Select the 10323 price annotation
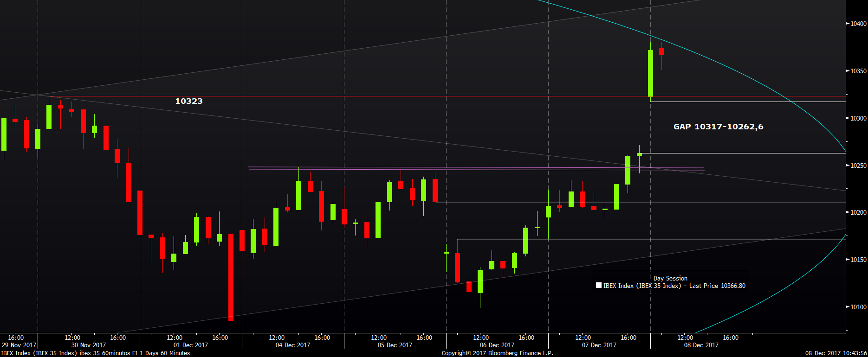 tap(189, 101)
